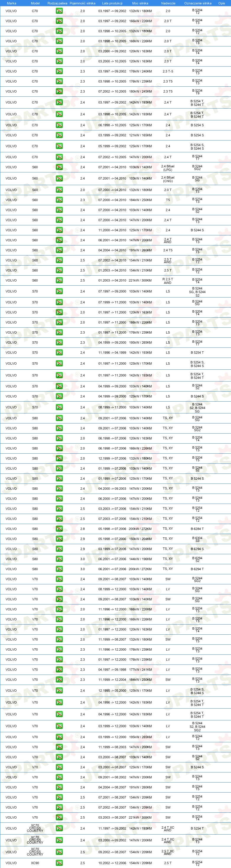Select the '2.3 T-5' body cell
The image size is (231, 868).
point(168,72)
